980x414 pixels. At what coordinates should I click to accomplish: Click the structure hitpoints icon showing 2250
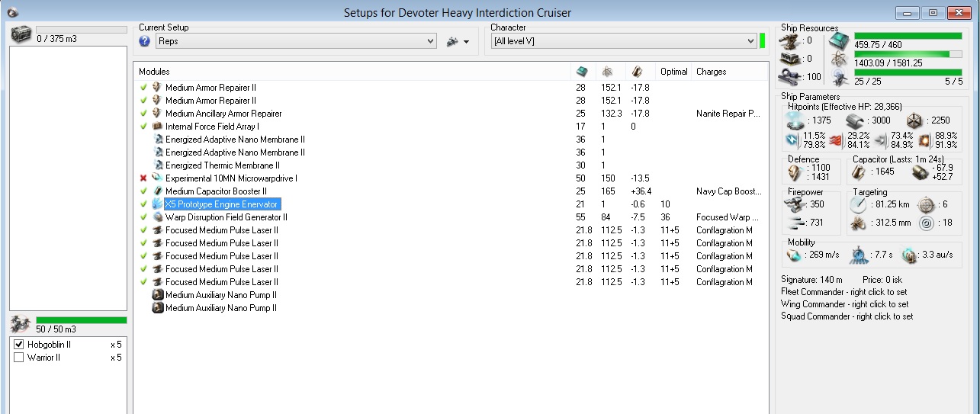913,122
